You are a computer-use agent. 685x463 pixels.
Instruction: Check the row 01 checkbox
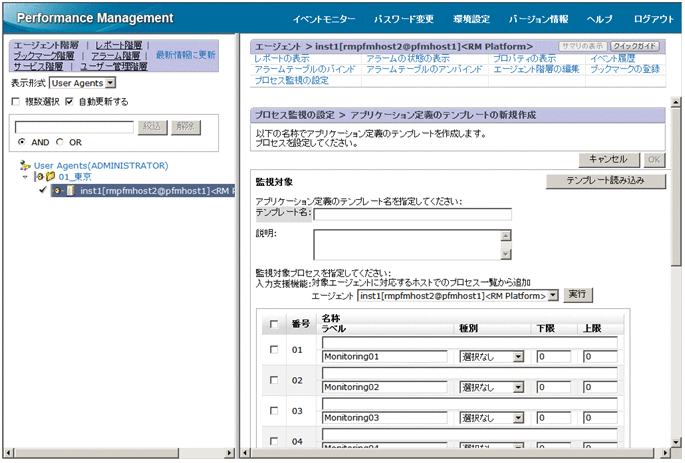click(x=274, y=349)
